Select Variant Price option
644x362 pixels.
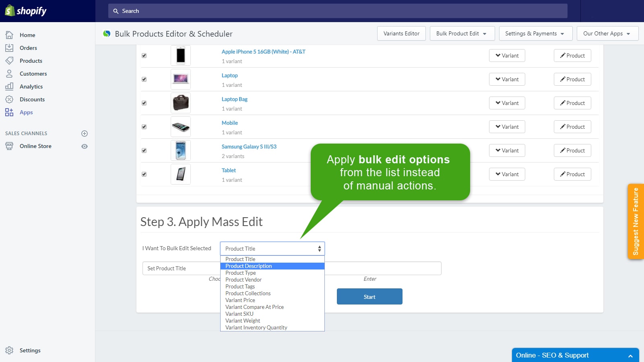pos(272,300)
